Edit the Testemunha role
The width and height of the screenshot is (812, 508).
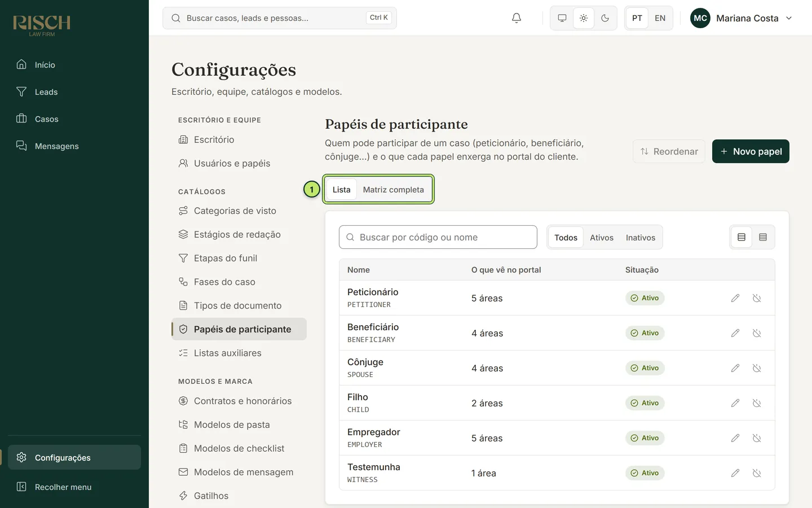735,473
